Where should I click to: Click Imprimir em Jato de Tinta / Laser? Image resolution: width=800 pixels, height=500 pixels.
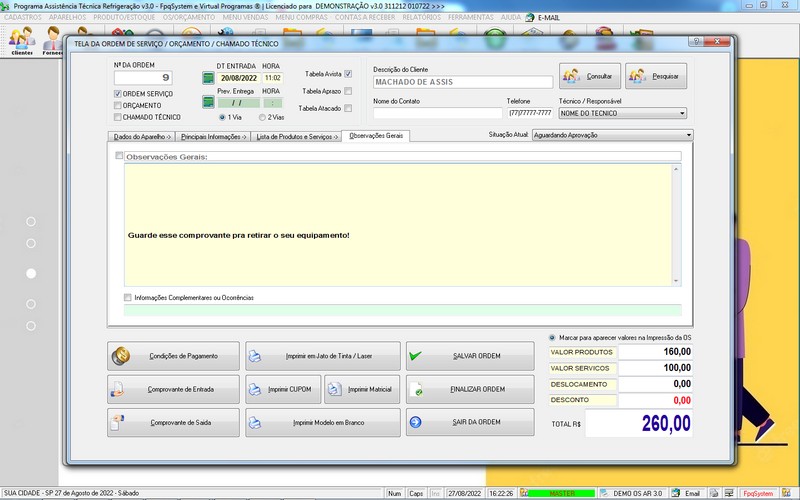[323, 356]
